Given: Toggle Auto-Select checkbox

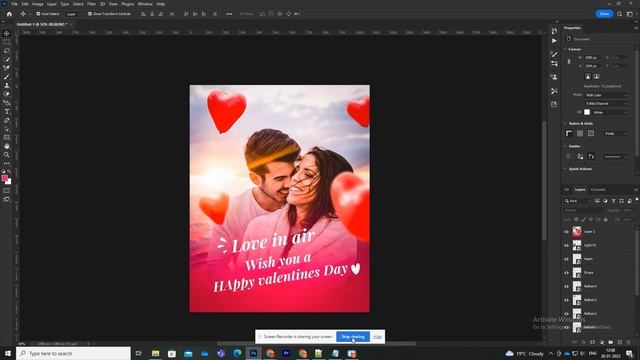Looking at the screenshot, I should (38, 14).
